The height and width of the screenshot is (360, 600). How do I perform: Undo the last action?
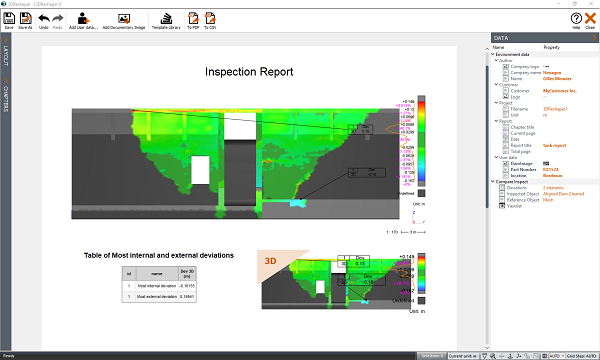click(x=44, y=20)
